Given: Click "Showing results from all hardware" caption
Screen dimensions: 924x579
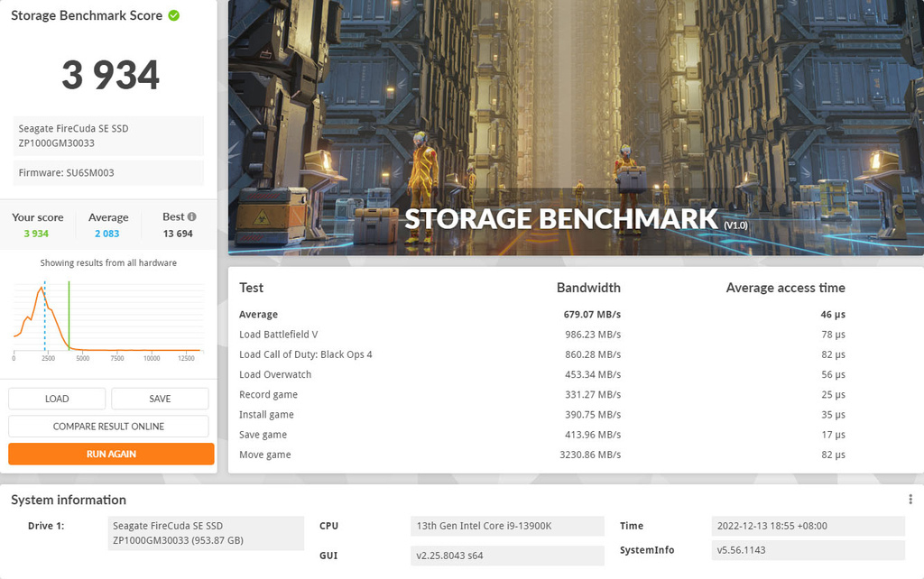Looking at the screenshot, I should (x=108, y=262).
